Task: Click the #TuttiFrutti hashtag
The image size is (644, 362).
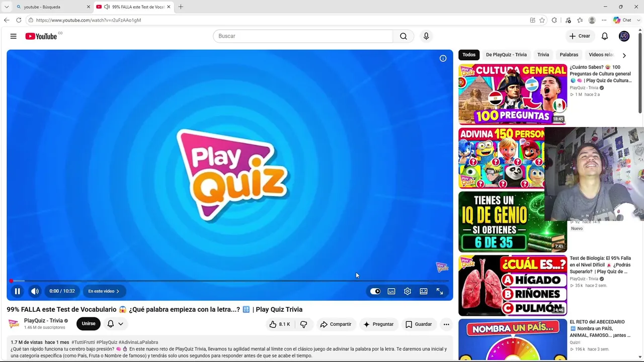Action: tap(83, 342)
